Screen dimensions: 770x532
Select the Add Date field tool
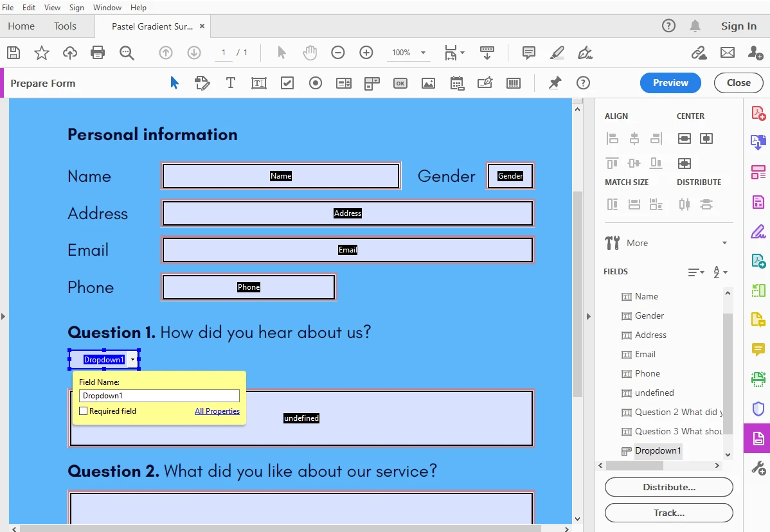click(457, 84)
